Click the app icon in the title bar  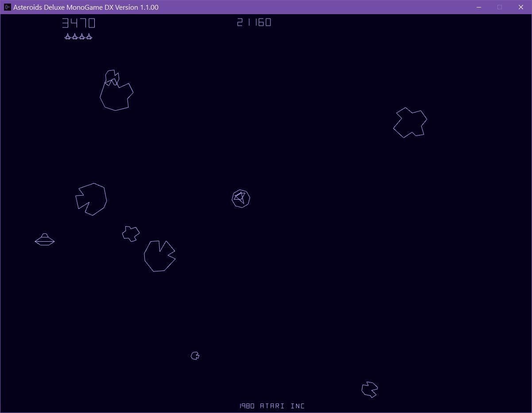7,7
